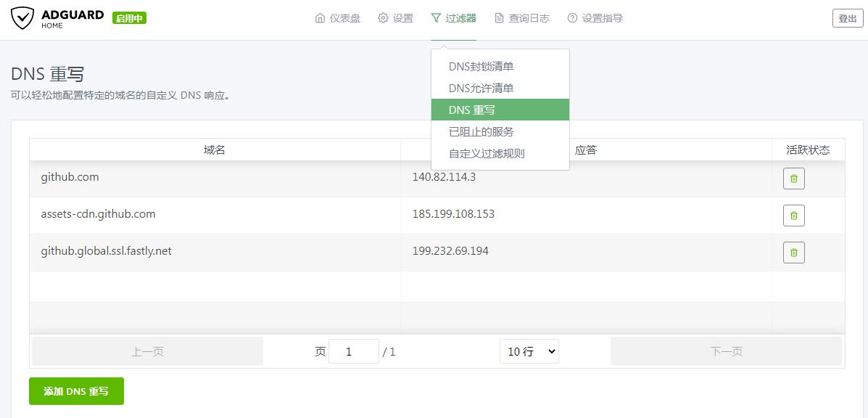Click the 设置 settings gear icon
The width and height of the screenshot is (868, 418).
point(383,17)
